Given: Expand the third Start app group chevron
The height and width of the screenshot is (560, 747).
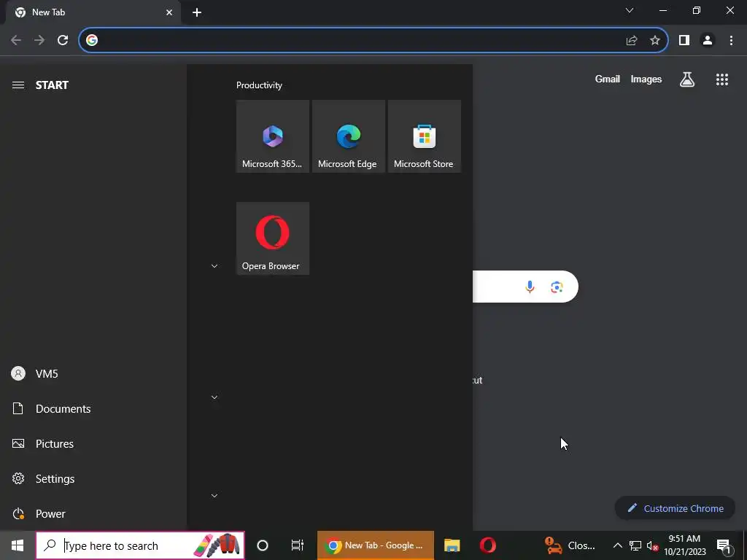Looking at the screenshot, I should 214,496.
